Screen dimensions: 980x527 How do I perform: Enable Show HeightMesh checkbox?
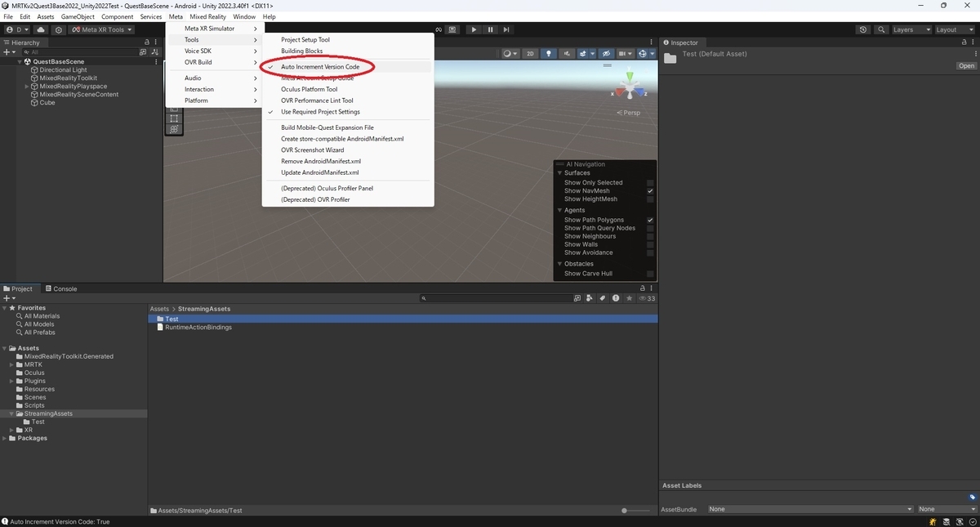click(650, 199)
